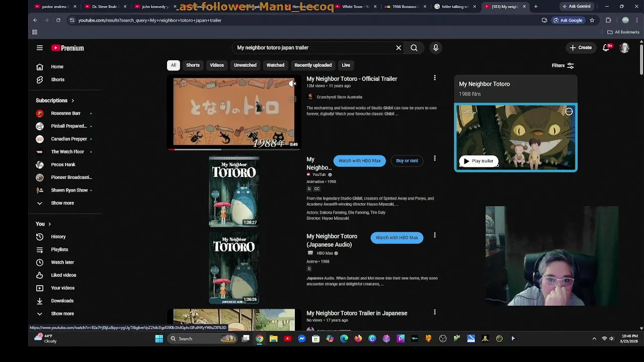Bookmark this page with star icon
The image size is (644, 362).
(592, 20)
